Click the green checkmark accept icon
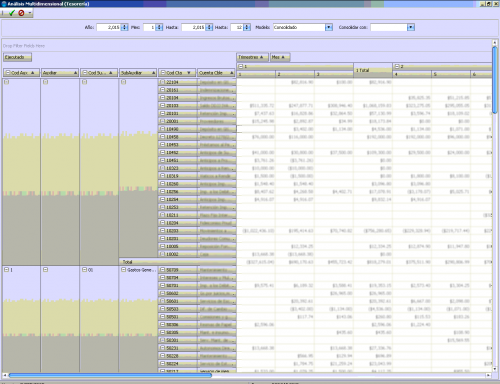The width and height of the screenshot is (500, 384). click(12, 13)
